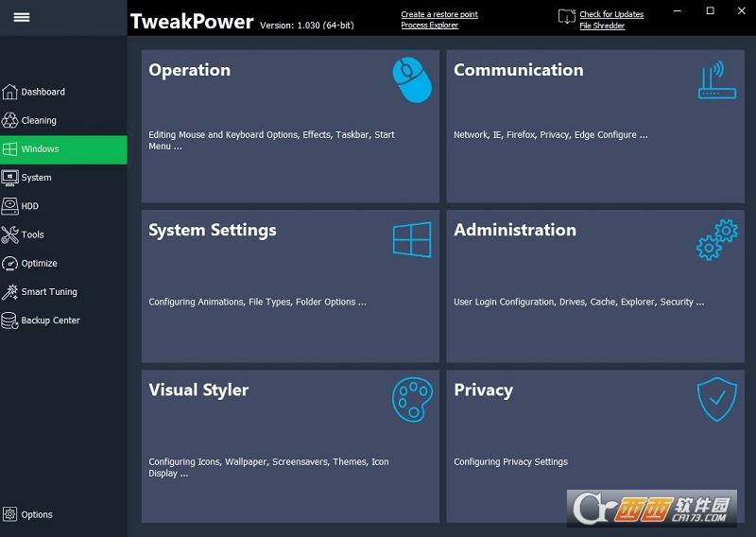Click the hamburger menu icon
Screen dimensions: 756x537
point(21,17)
